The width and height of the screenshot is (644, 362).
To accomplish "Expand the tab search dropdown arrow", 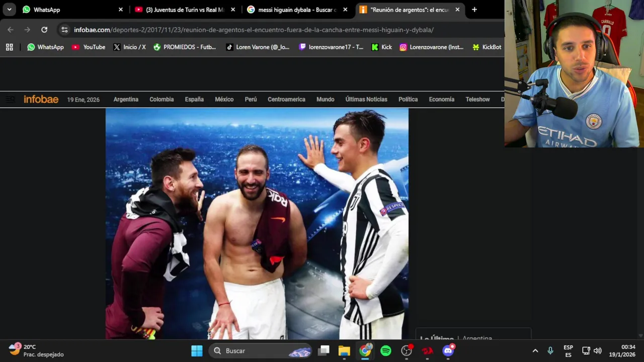I will click(9, 10).
